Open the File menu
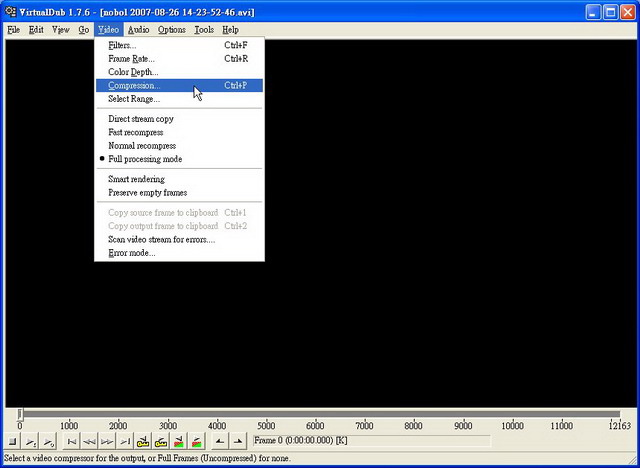Screen dimensions: 640x468 click(13, 30)
